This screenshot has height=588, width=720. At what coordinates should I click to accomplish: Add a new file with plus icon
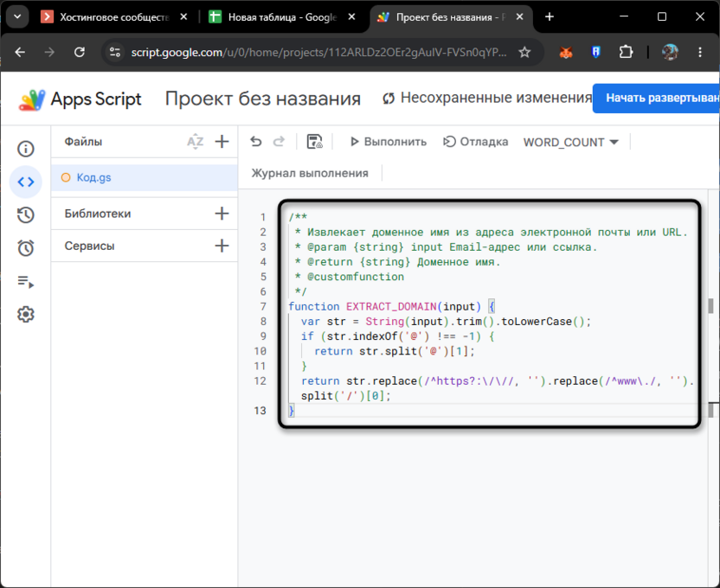click(222, 142)
